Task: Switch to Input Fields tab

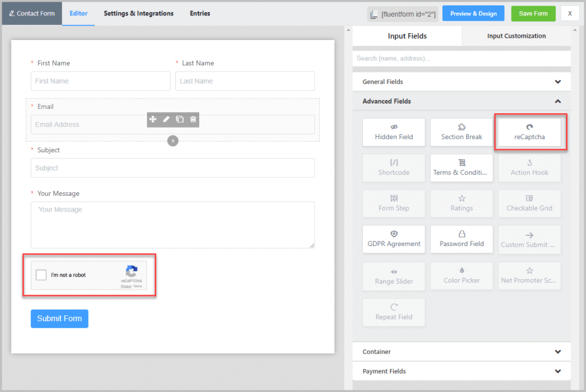Action: click(407, 36)
